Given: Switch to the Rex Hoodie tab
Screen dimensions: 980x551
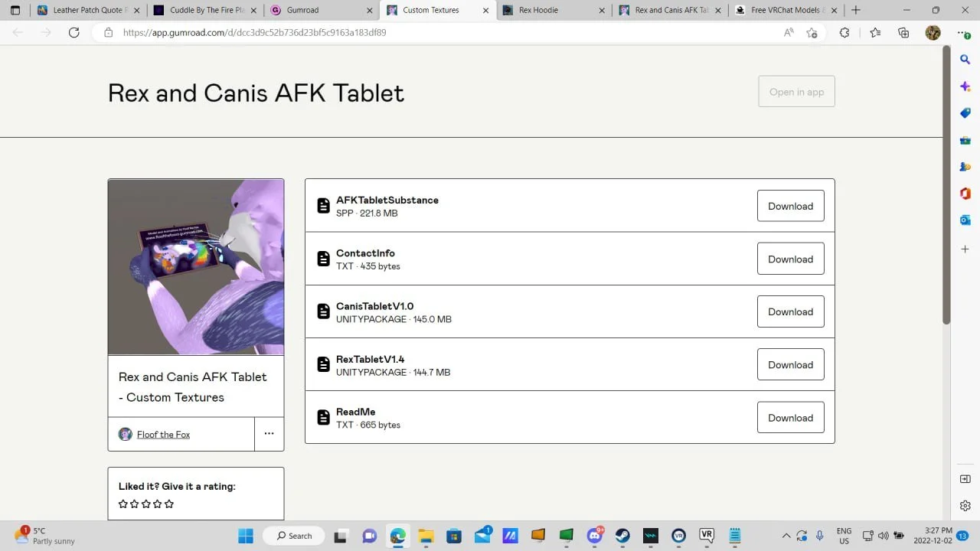Looking at the screenshot, I should click(x=553, y=10).
